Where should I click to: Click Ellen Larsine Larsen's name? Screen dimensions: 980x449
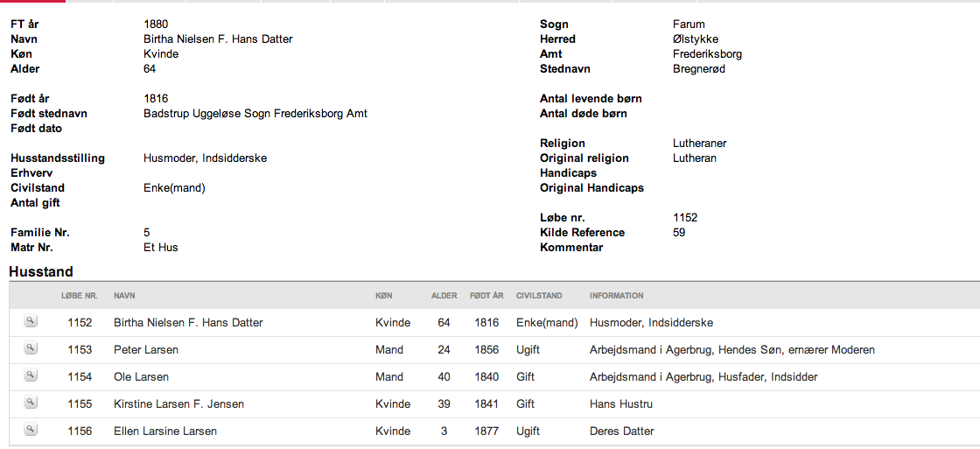click(165, 431)
